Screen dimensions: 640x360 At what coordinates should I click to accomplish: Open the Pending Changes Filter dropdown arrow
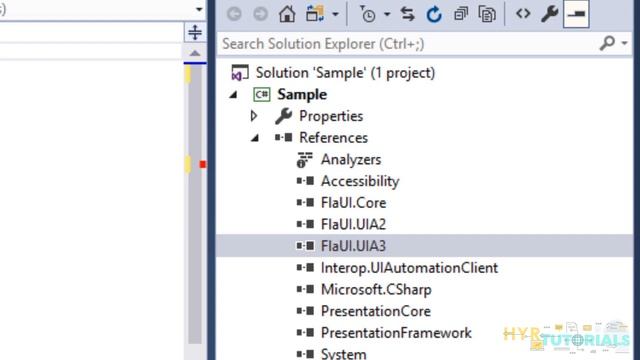(387, 15)
